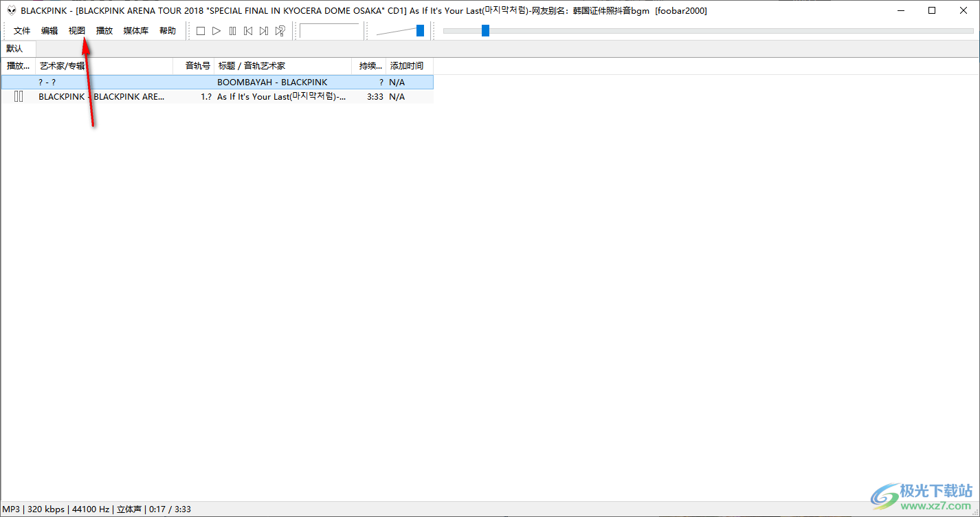This screenshot has width=980, height=517.
Task: Click the playback order box in toolbar
Action: click(330, 31)
